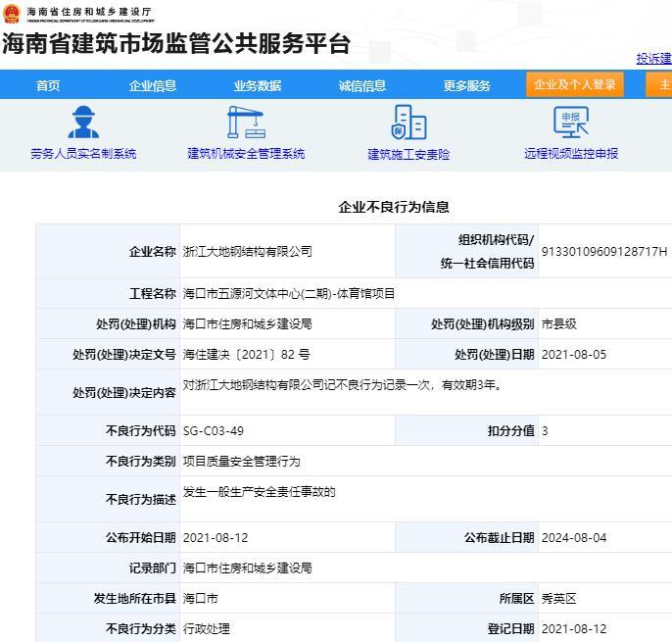Click the partially visible 主 orange button
Image resolution: width=672 pixels, height=642 pixels.
659,84
